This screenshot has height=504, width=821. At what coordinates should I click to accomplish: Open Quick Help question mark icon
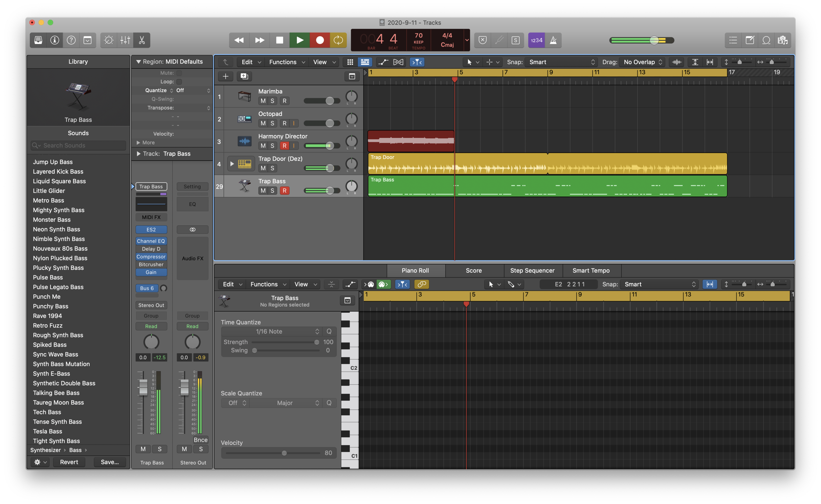pos(71,40)
